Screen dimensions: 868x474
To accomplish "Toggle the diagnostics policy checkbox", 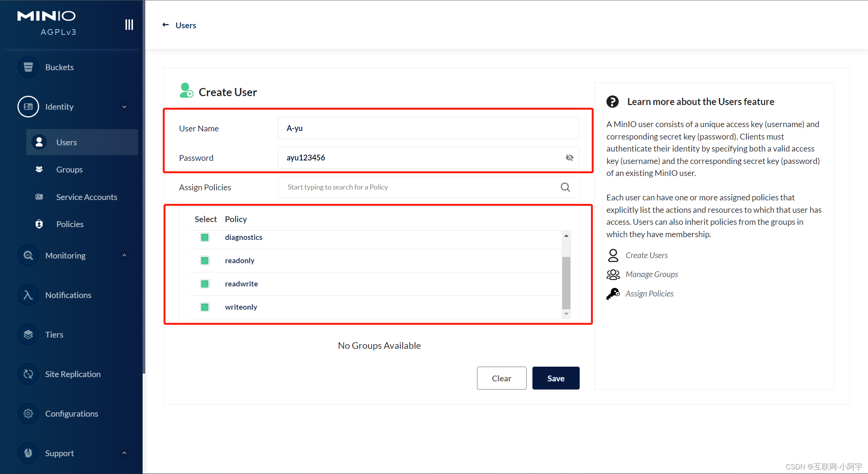I will 205,237.
